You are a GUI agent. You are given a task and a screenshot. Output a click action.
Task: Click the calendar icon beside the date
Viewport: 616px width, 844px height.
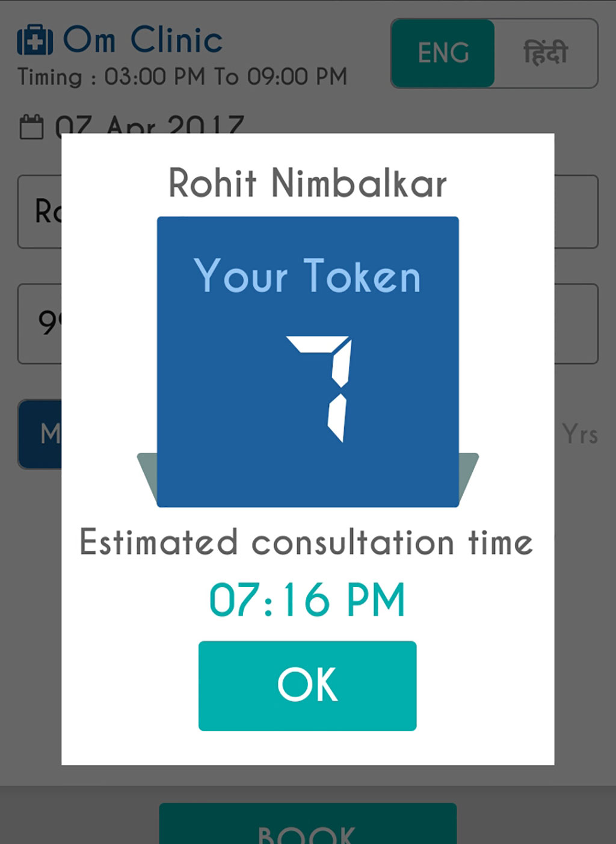(31, 126)
